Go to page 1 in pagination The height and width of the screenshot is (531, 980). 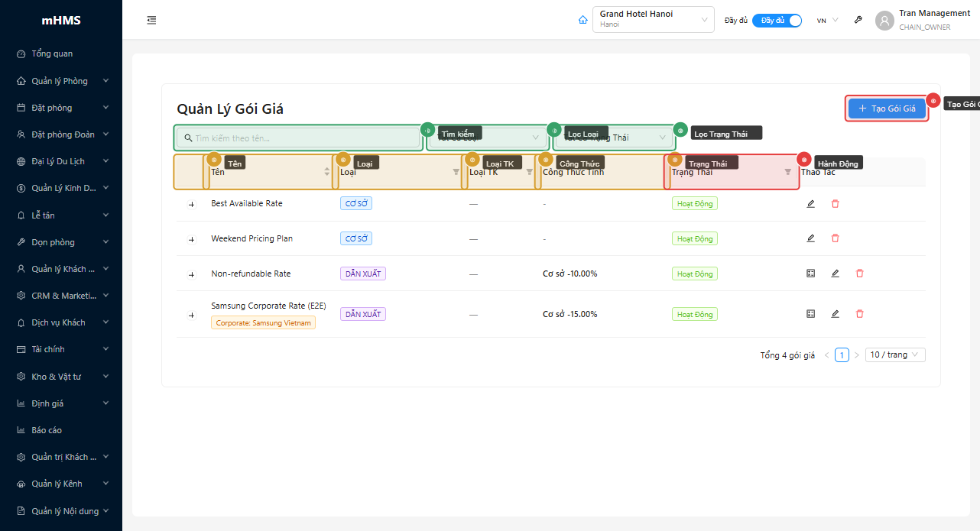point(842,355)
